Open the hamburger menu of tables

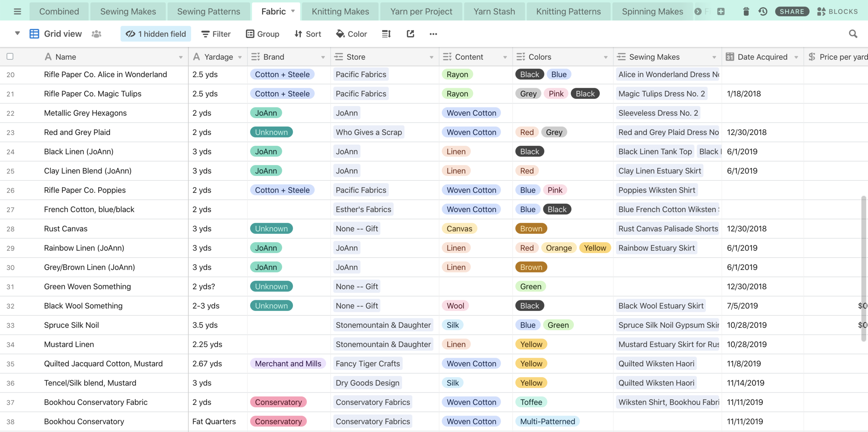[x=17, y=11]
